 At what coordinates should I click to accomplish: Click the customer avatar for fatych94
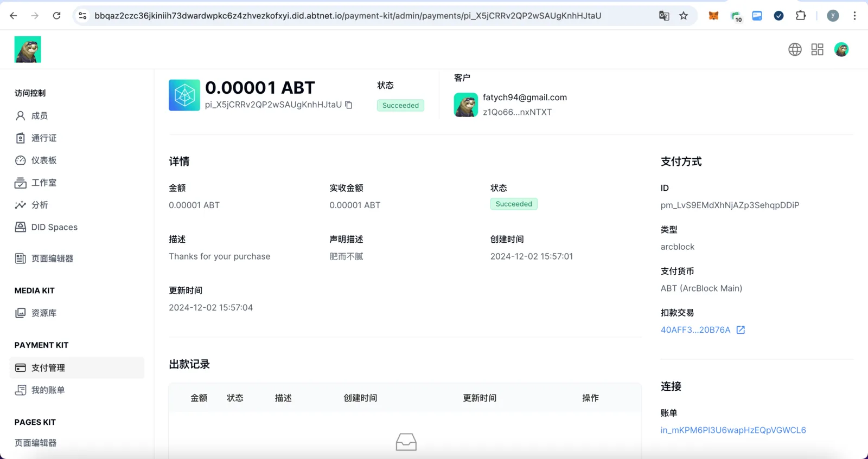(x=466, y=105)
